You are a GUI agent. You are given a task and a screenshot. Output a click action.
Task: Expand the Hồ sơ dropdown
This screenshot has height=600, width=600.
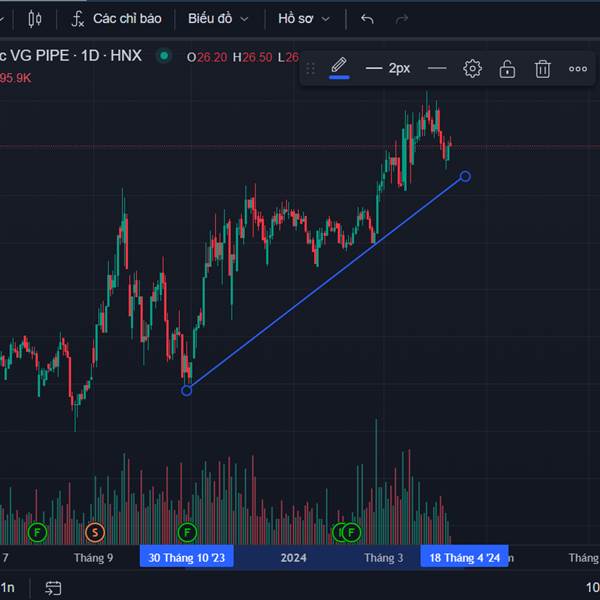pyautogui.click(x=303, y=18)
